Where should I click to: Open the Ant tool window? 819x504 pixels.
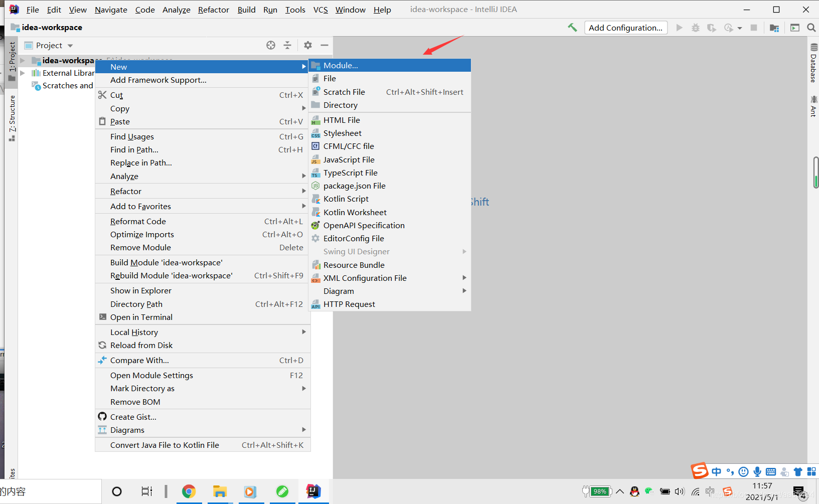coord(813,106)
